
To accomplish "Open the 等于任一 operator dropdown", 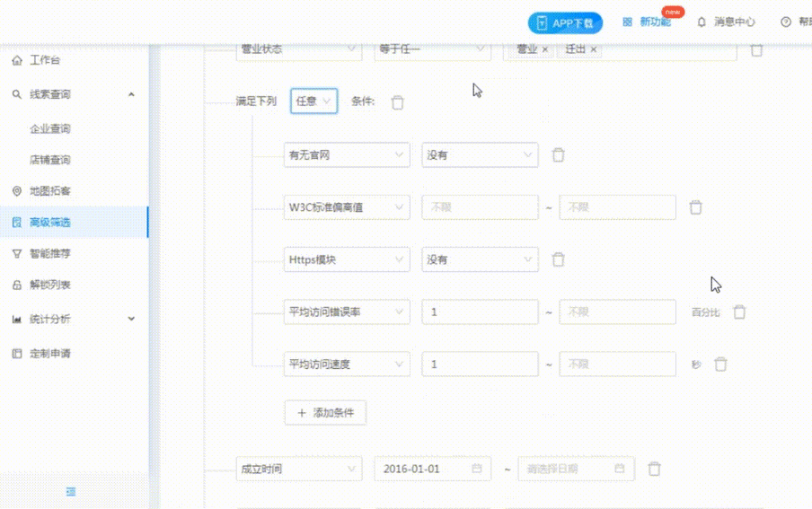I will coord(432,49).
